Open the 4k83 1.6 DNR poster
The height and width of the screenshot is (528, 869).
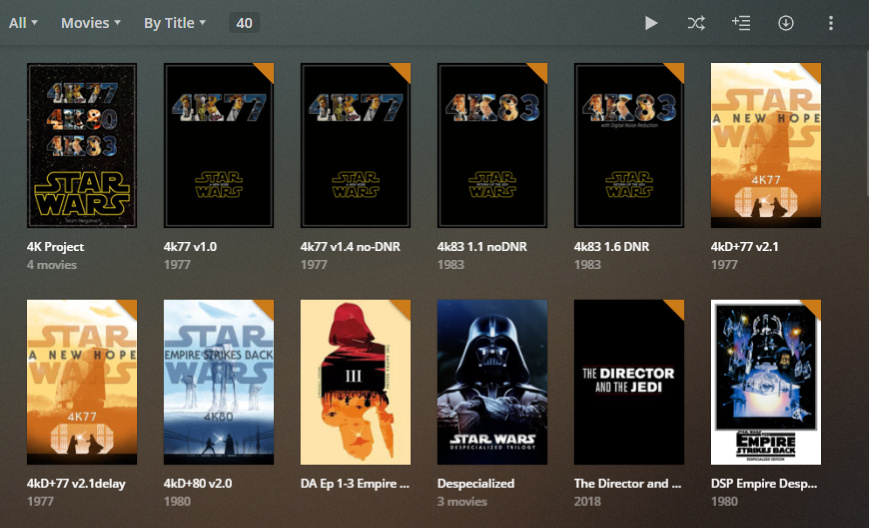[629, 145]
